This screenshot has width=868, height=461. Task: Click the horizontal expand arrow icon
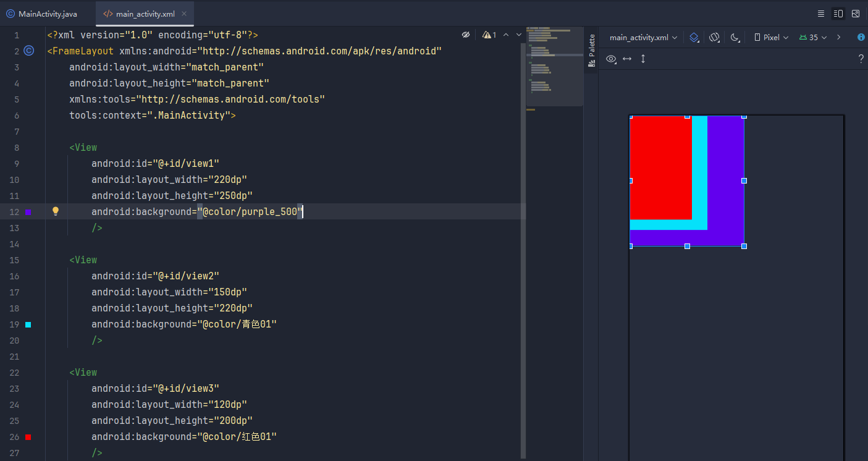(627, 59)
